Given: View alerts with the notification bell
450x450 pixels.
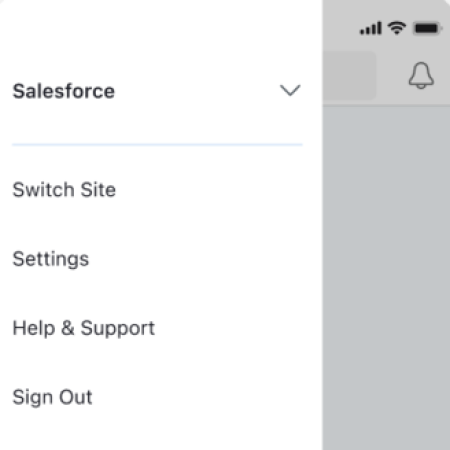Looking at the screenshot, I should click(421, 75).
